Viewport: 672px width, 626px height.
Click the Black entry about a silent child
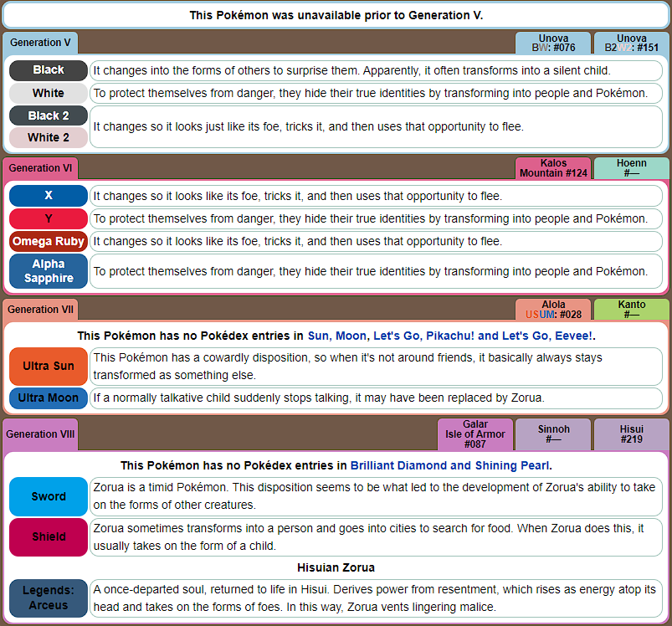tap(376, 70)
